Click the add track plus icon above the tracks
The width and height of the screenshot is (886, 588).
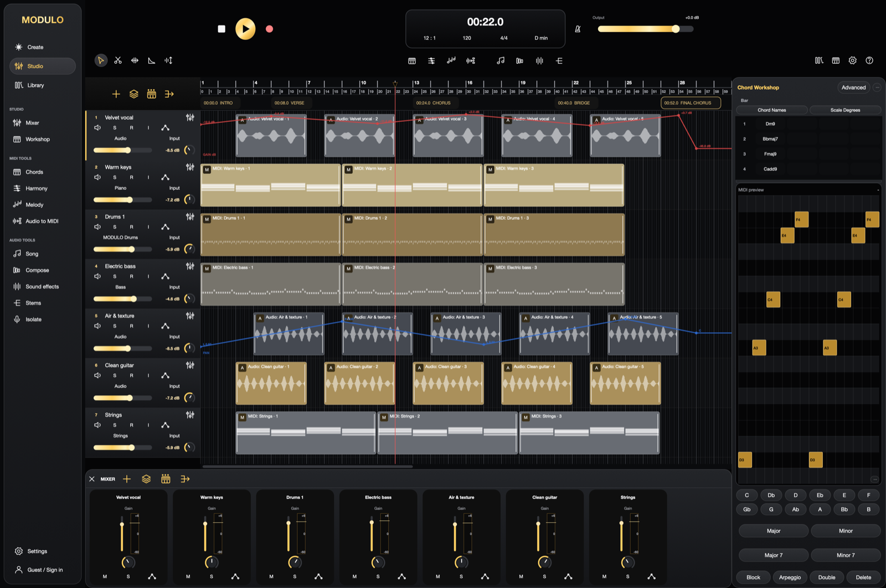[x=116, y=94]
